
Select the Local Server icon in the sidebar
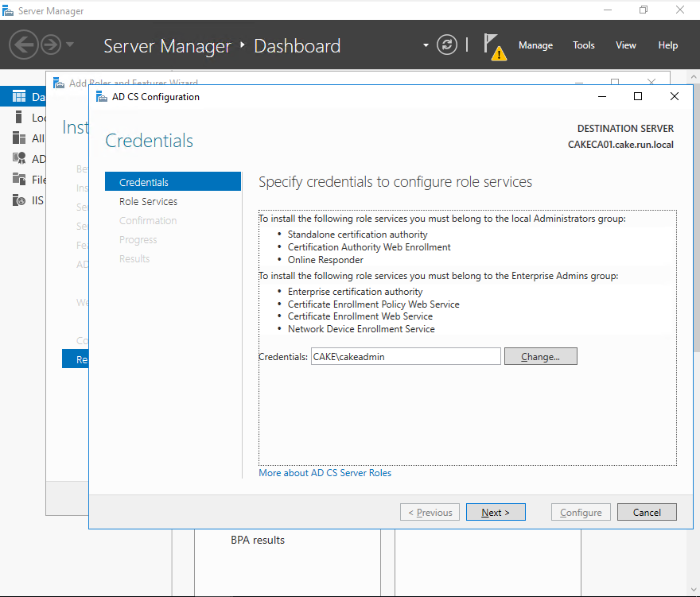[x=19, y=118]
